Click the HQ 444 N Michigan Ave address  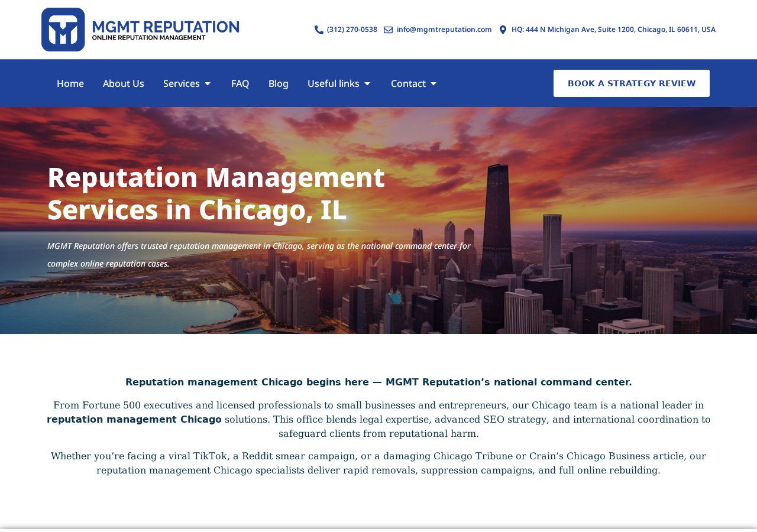tap(613, 30)
